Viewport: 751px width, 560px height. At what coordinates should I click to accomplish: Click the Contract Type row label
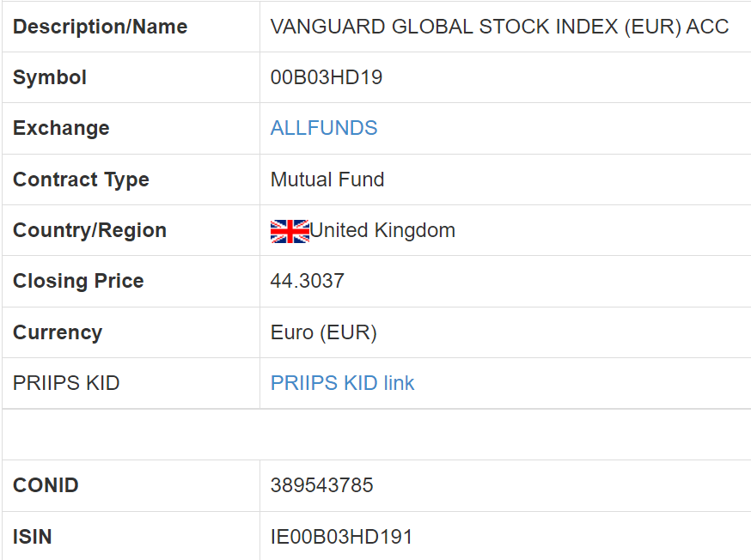(81, 180)
